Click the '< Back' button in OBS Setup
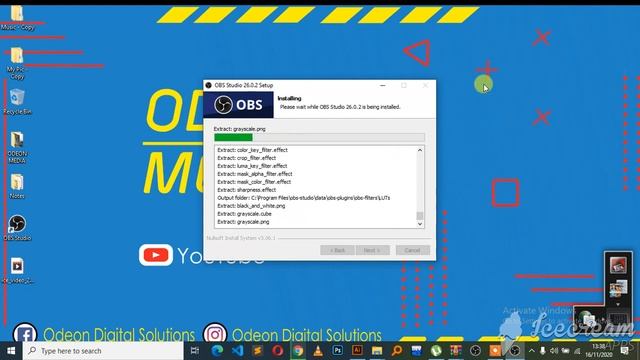 point(337,250)
